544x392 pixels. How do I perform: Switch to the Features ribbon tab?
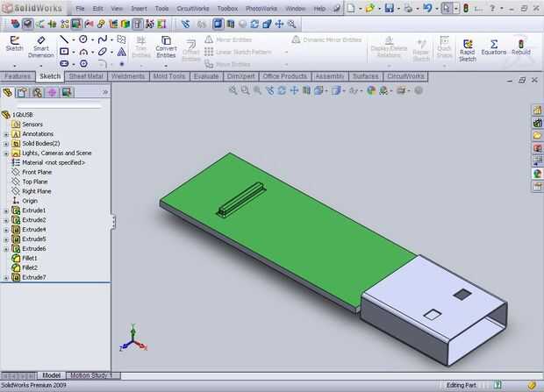[18, 76]
